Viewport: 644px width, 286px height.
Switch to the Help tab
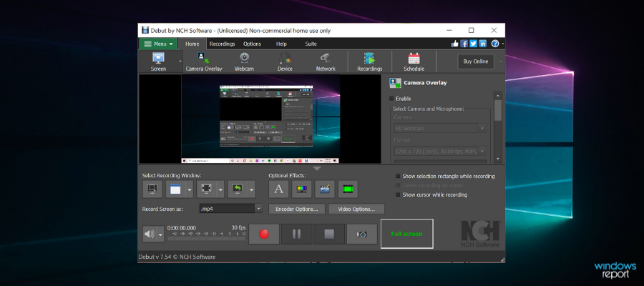281,44
